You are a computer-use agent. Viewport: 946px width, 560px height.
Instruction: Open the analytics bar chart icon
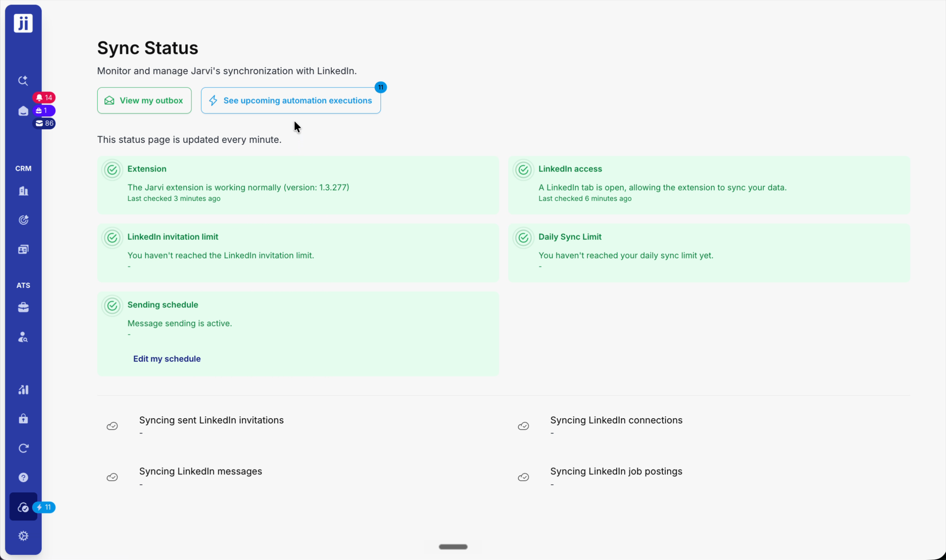pos(23,389)
